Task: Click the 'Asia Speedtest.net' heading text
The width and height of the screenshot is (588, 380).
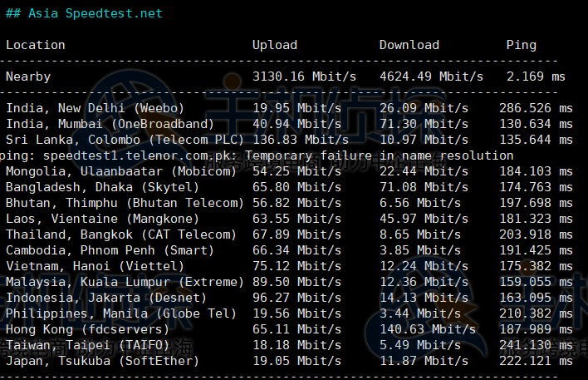Action: click(x=94, y=13)
